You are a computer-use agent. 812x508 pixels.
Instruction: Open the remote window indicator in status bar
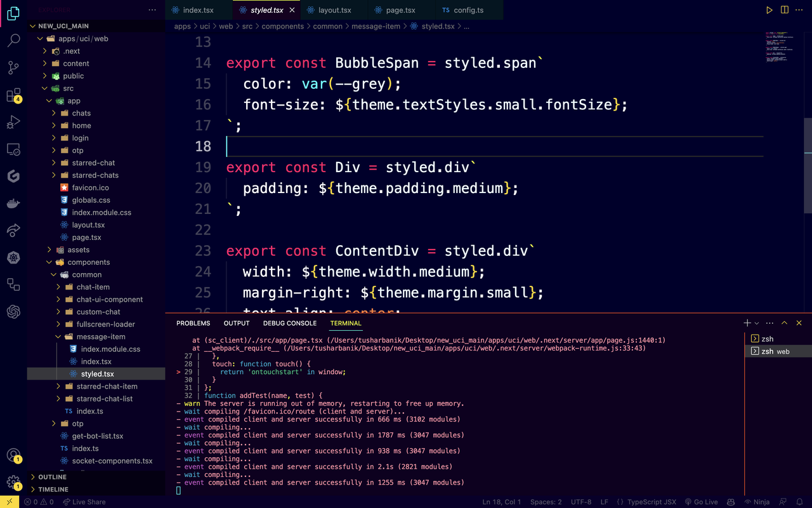[x=10, y=502]
